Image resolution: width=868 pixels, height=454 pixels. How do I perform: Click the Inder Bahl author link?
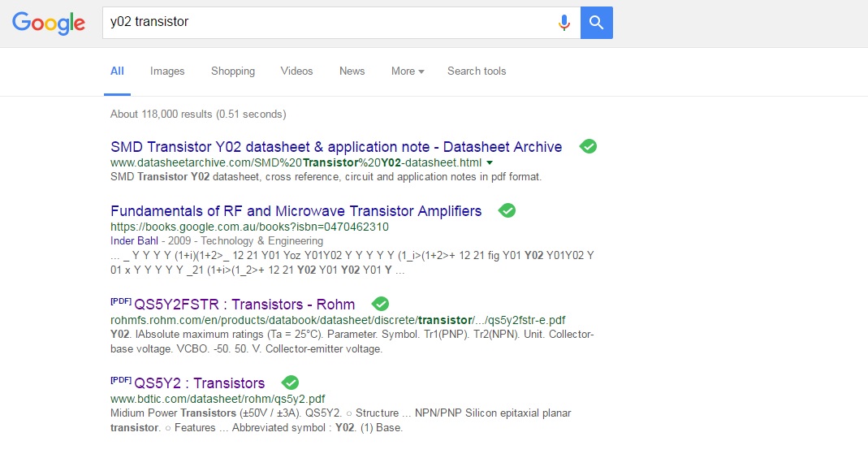point(134,240)
